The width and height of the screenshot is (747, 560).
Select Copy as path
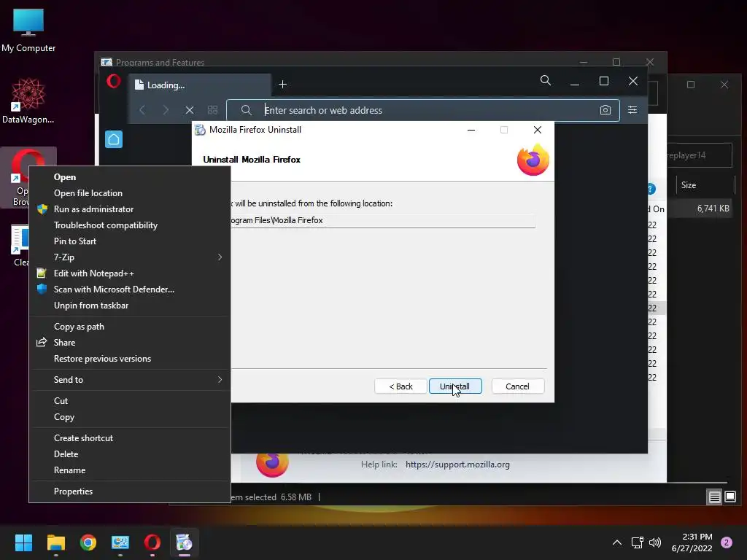point(130,326)
